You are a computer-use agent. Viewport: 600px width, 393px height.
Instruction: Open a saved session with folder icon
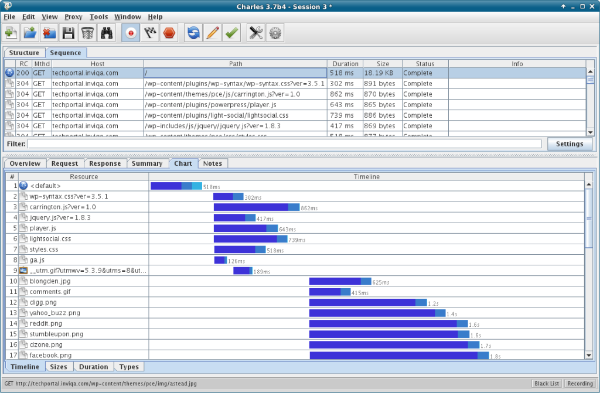click(x=30, y=33)
